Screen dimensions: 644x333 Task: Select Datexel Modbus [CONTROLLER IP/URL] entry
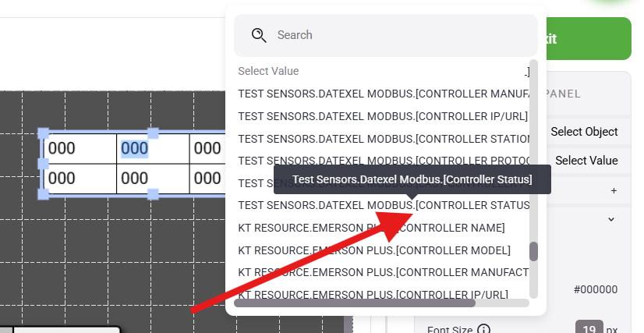click(x=383, y=116)
